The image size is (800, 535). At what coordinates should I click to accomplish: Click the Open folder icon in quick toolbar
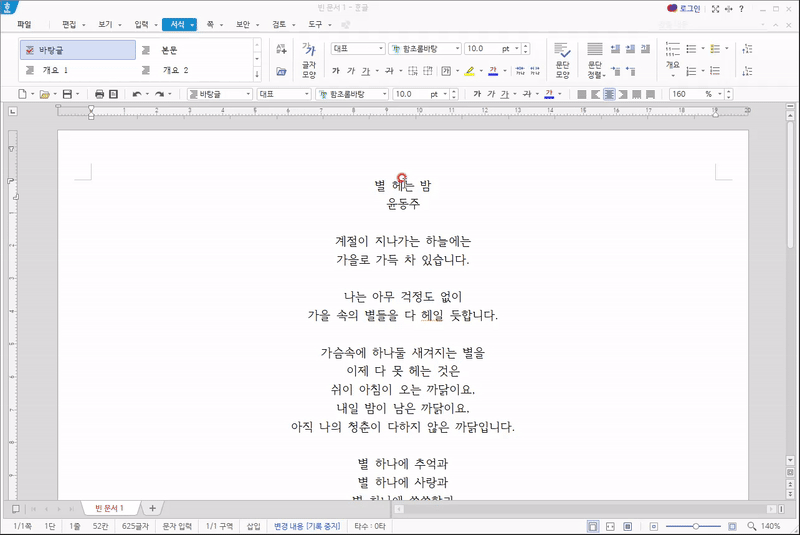tap(44, 94)
